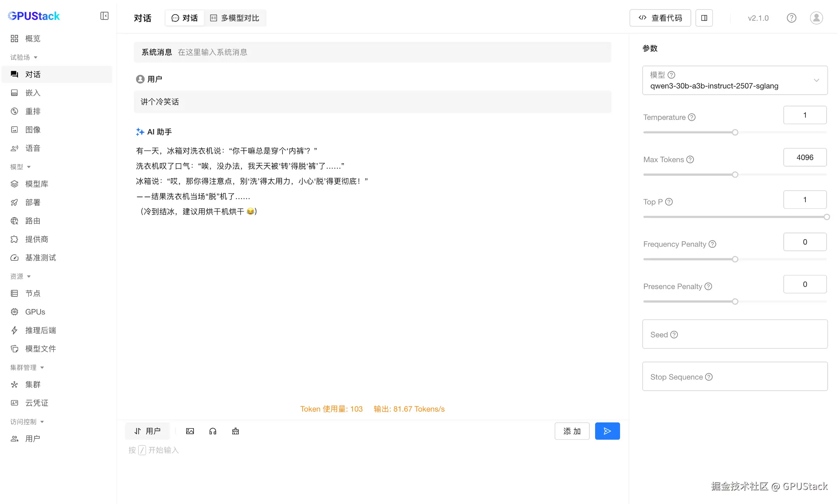Viewport: 840px width, 504px height.
Task: Click the clear conversation broom icon
Action: [235, 431]
